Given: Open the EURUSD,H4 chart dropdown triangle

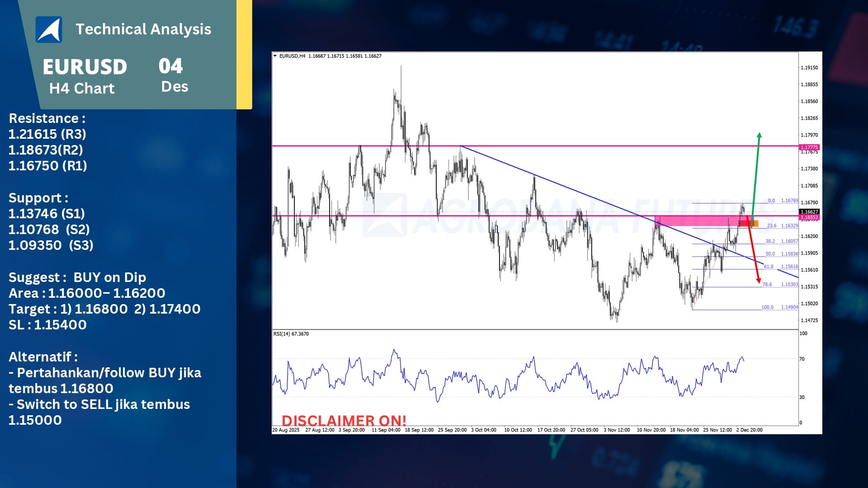Looking at the screenshot, I should coord(275,56).
